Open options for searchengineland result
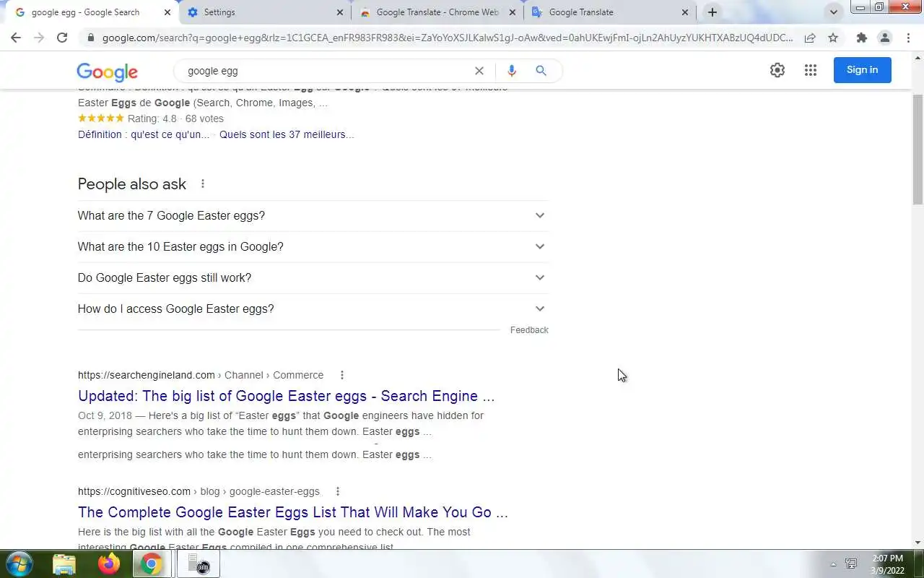924x578 pixels. click(342, 375)
